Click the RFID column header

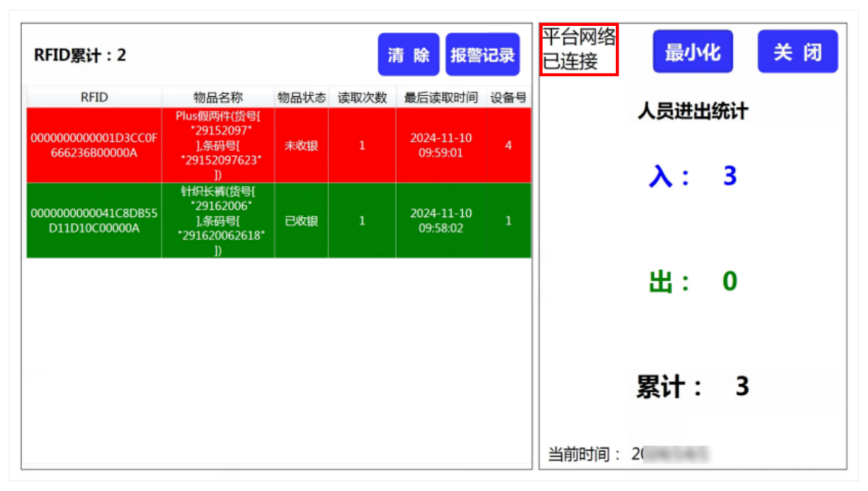[93, 97]
